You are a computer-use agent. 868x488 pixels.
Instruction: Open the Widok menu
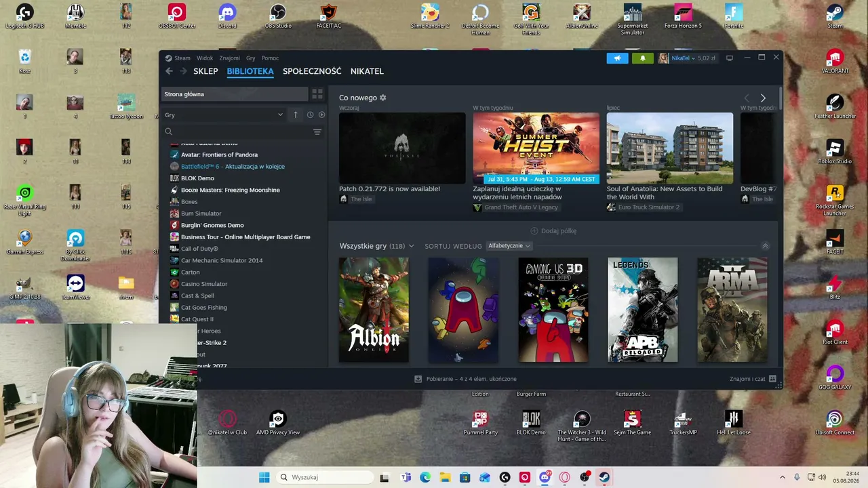205,58
